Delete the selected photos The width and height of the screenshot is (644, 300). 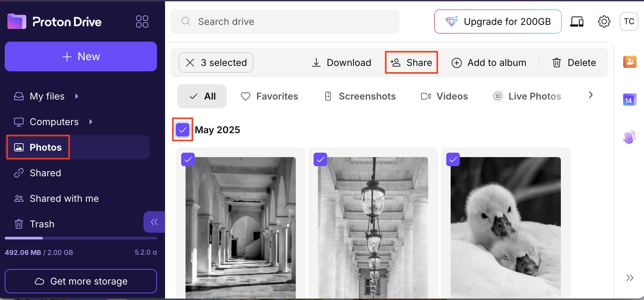point(574,63)
